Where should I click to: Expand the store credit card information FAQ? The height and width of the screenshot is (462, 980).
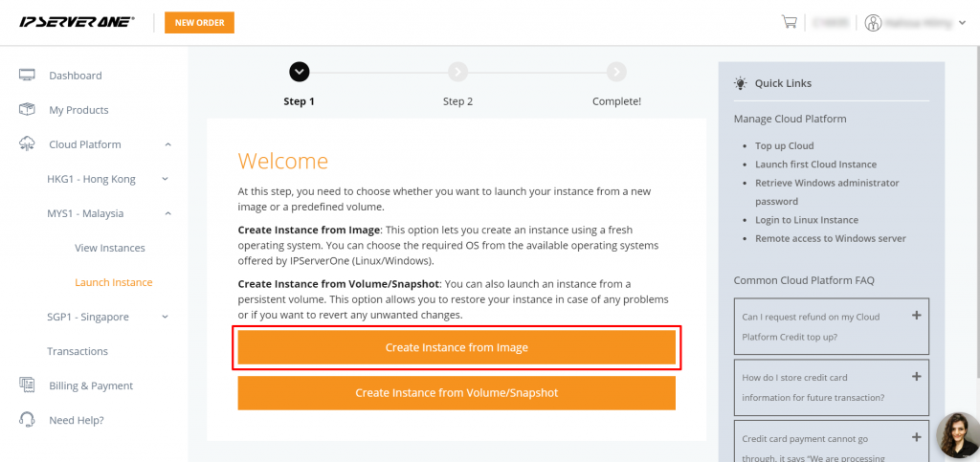coord(916,377)
